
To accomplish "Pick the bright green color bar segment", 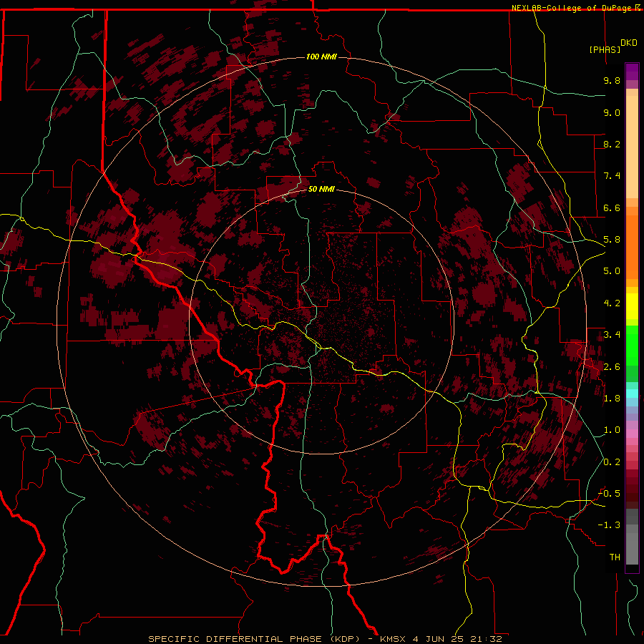I will (x=632, y=347).
